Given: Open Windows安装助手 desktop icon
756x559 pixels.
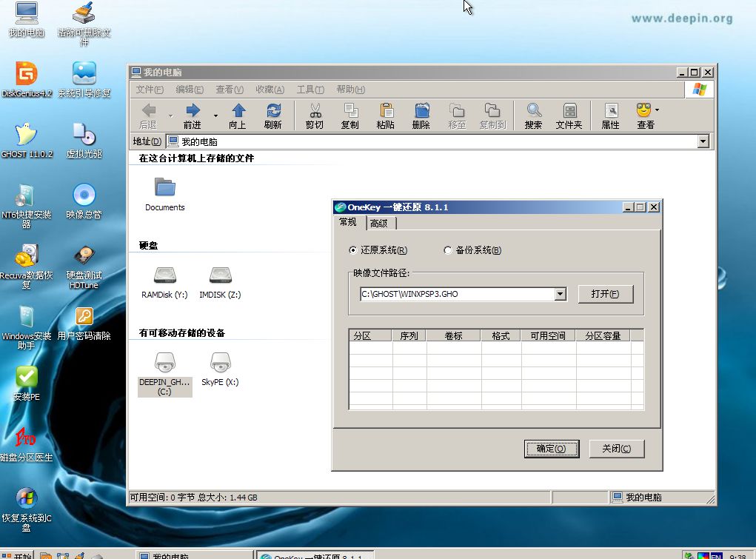Looking at the screenshot, I should (27, 327).
